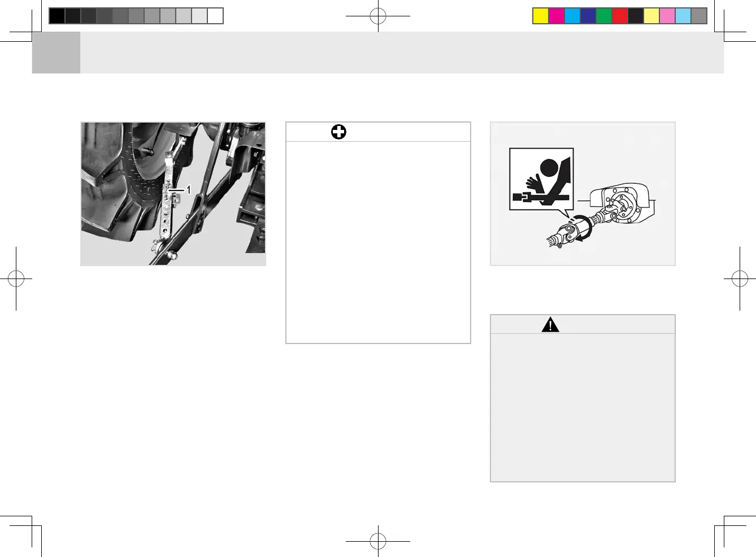Click the top center registration crosshair
The width and height of the screenshot is (756, 557).
[x=378, y=16]
